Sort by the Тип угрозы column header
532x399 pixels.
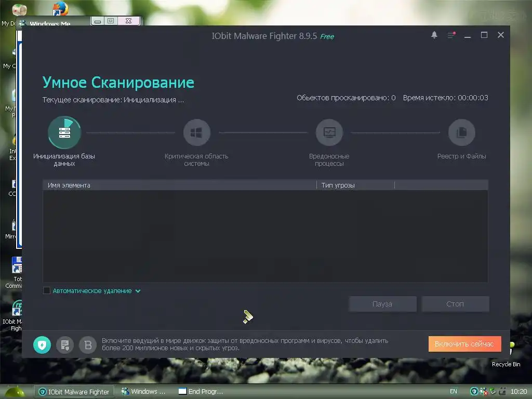click(355, 185)
